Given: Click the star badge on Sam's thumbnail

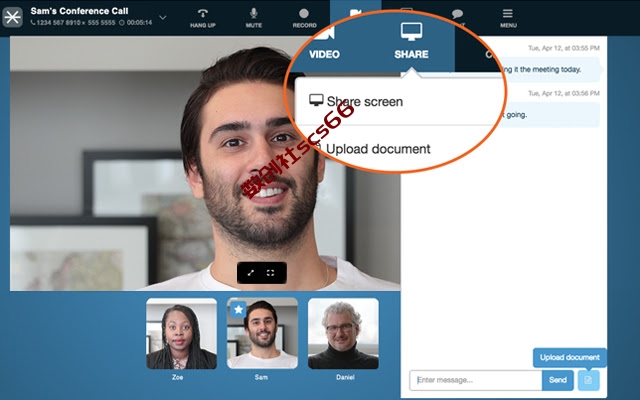Looking at the screenshot, I should pyautogui.click(x=238, y=309).
